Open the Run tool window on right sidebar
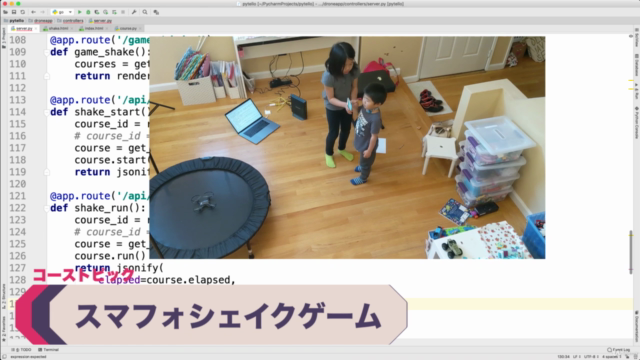The height and width of the screenshot is (360, 640). [x=636, y=90]
